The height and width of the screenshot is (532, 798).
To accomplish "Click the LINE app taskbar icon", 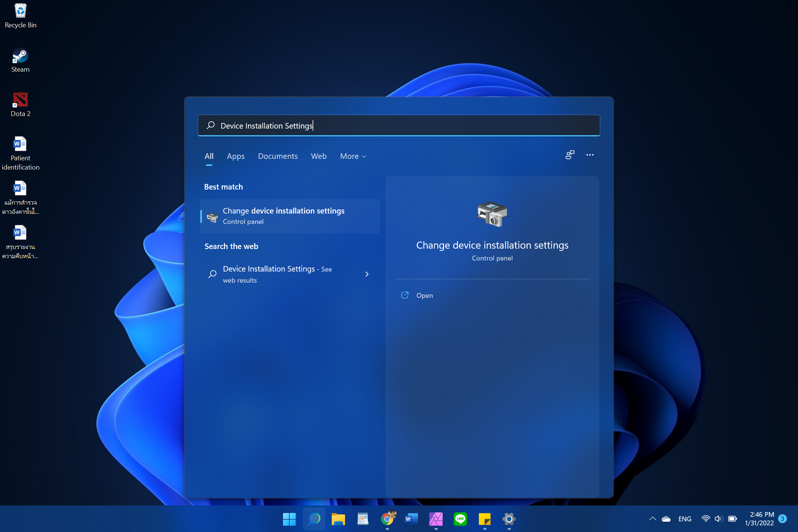I will [460, 519].
